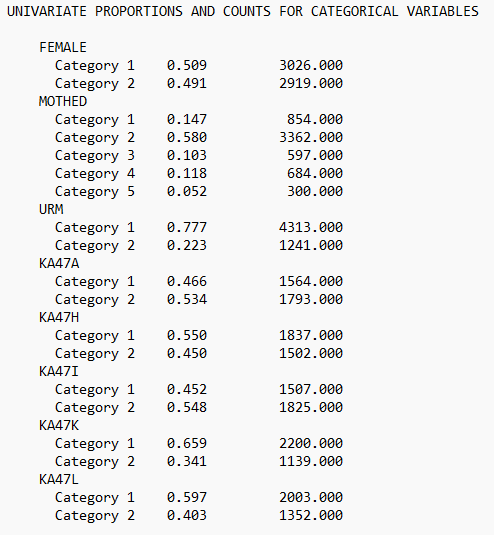Screen dimensions: 494x535
Task: Click the KA47L count 1352.000
Action: 311,515
